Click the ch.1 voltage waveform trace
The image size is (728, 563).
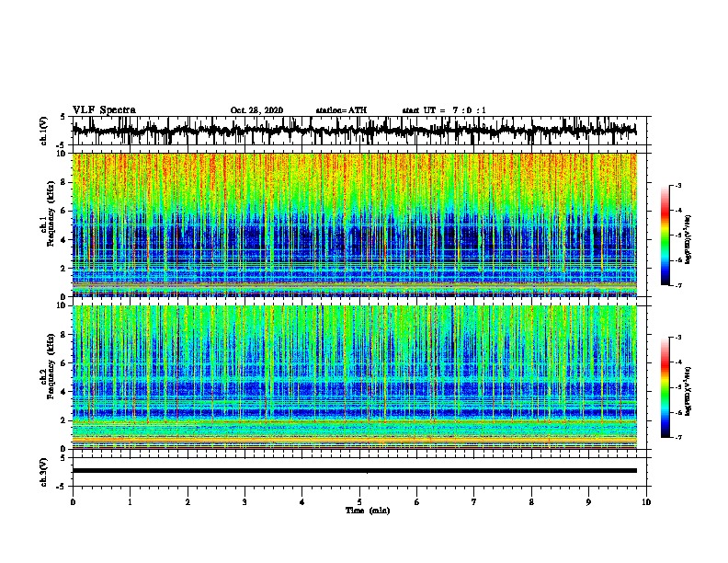coord(354,131)
